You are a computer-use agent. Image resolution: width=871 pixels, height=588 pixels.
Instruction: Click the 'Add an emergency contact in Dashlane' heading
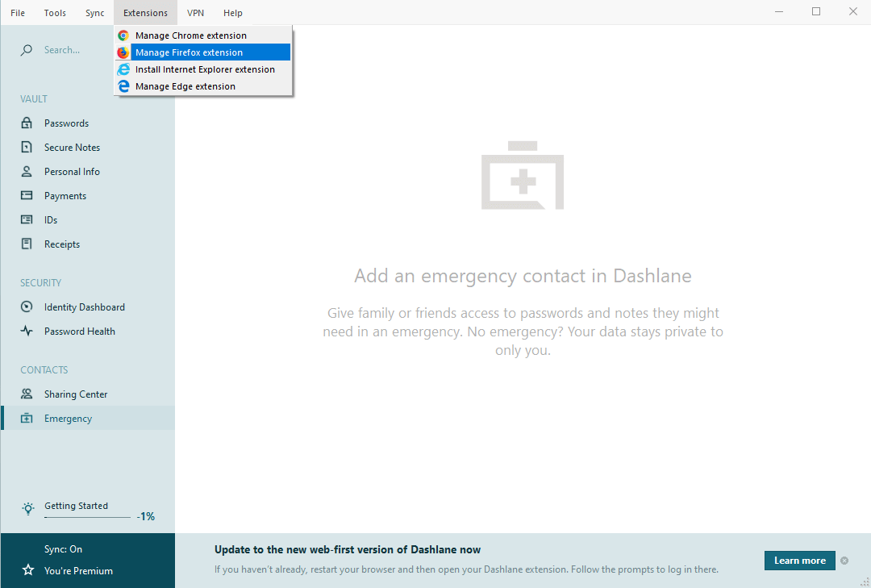click(523, 276)
